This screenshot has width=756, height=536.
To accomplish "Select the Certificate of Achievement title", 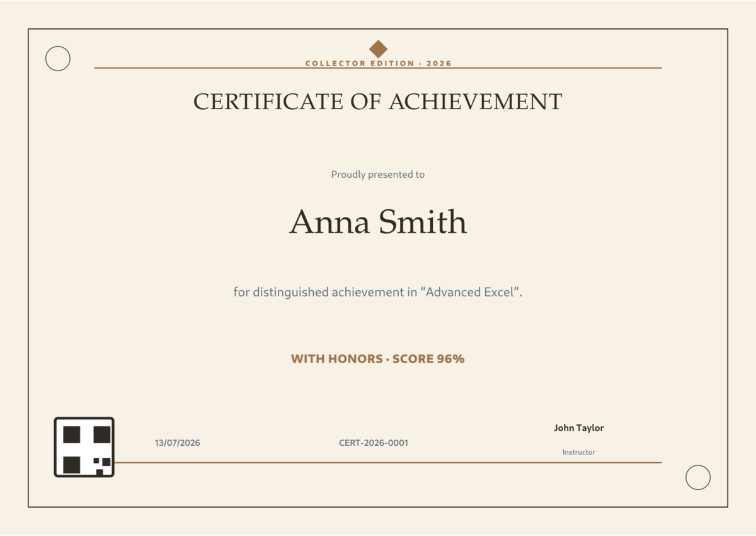I will click(378, 102).
